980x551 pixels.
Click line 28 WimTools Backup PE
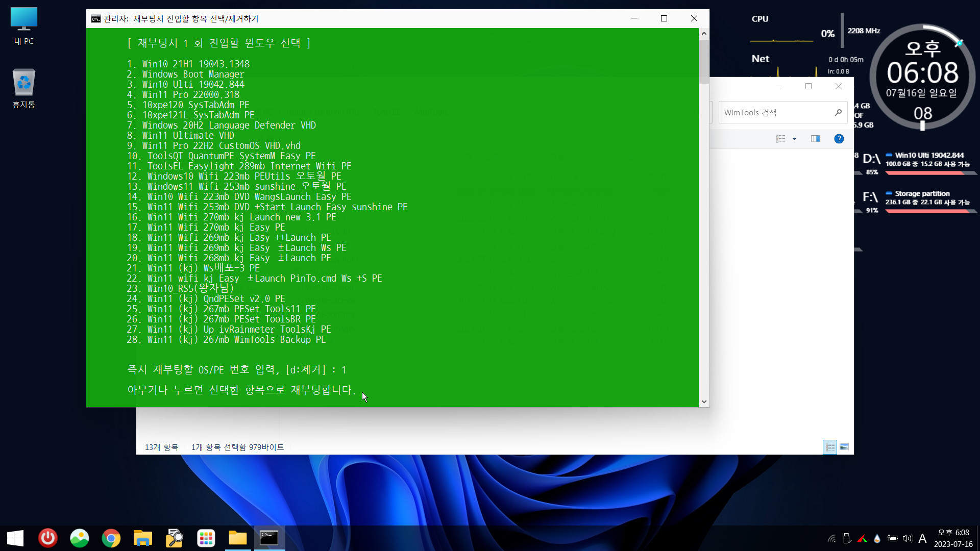[x=226, y=340]
